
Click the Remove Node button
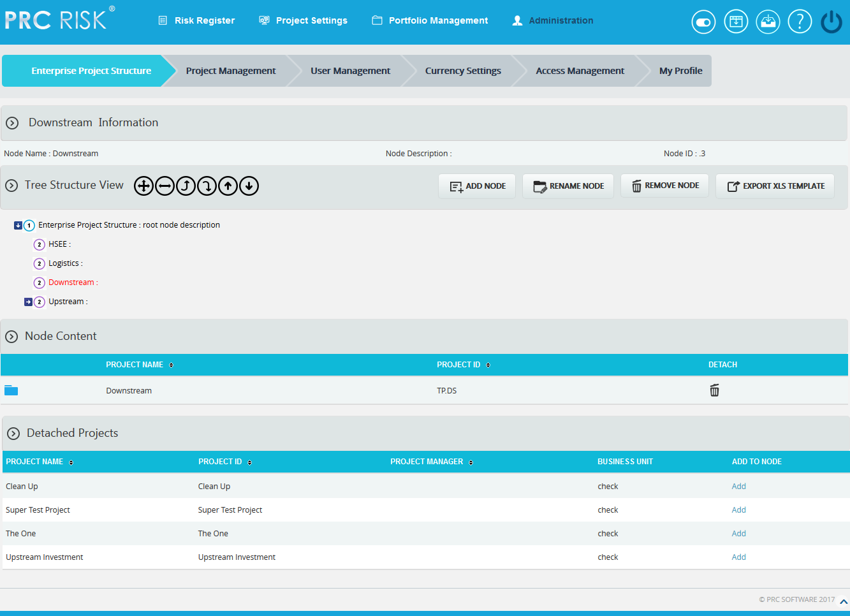point(664,186)
